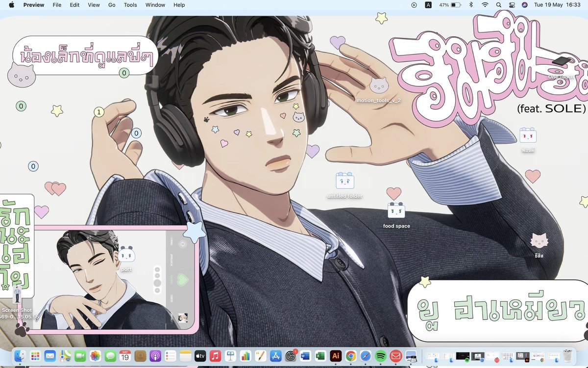
Task: Launch the Mail app from the Dock
Action: click(x=50, y=356)
